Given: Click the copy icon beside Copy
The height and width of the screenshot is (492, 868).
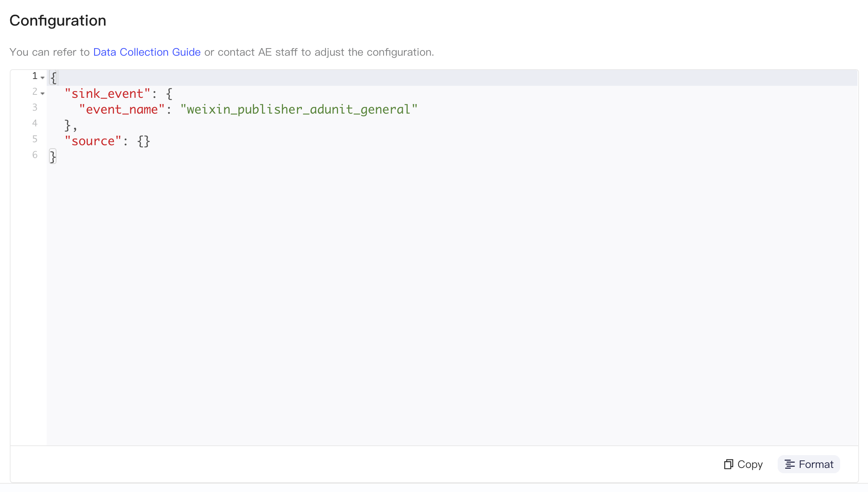Looking at the screenshot, I should coord(728,464).
